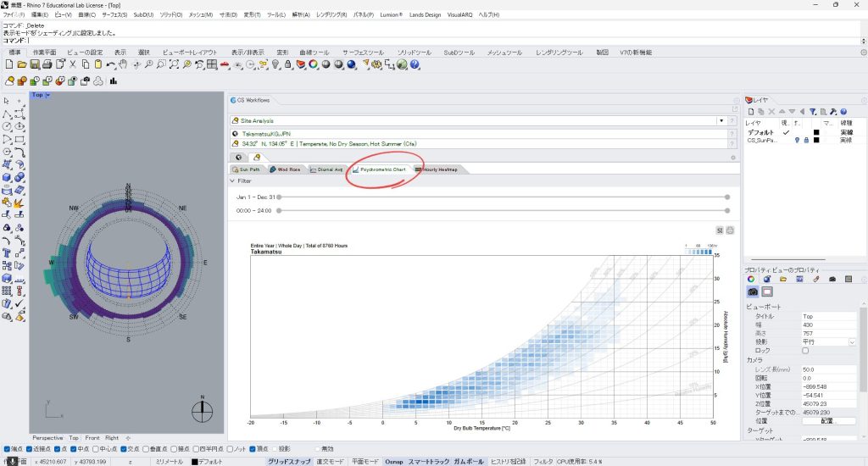Switch to the Perspective viewport tab
Image resolution: width=868 pixels, height=466 pixels.
point(47,438)
